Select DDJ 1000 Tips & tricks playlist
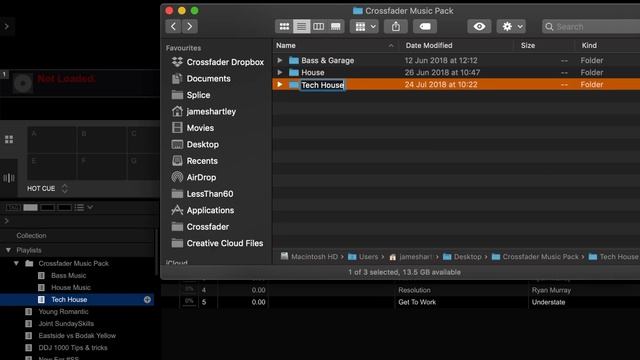This screenshot has width=640, height=360. click(73, 348)
